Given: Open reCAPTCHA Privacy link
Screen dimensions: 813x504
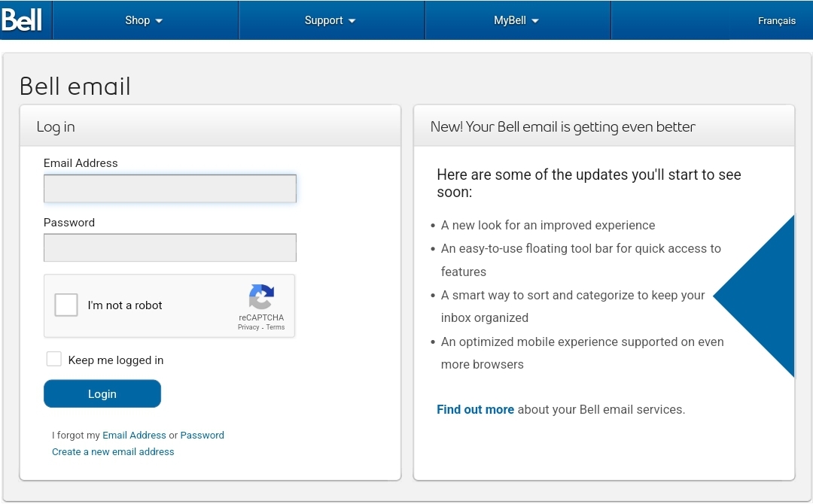Looking at the screenshot, I should (x=248, y=327).
